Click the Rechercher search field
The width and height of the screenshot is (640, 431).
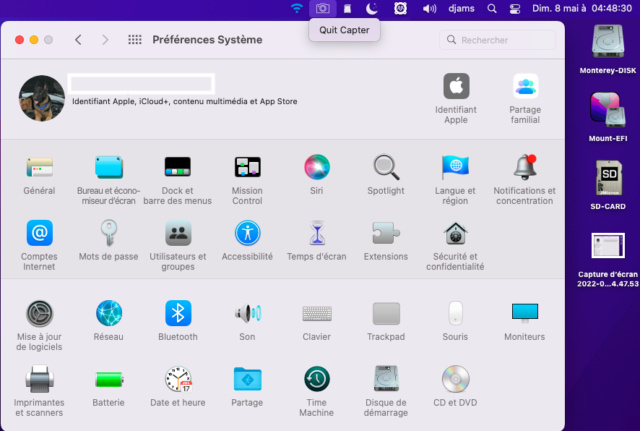[498, 40]
